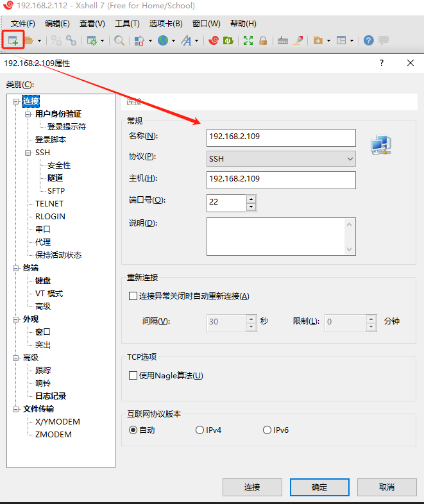
Task: Click the Open Session folder icon
Action: [29, 40]
